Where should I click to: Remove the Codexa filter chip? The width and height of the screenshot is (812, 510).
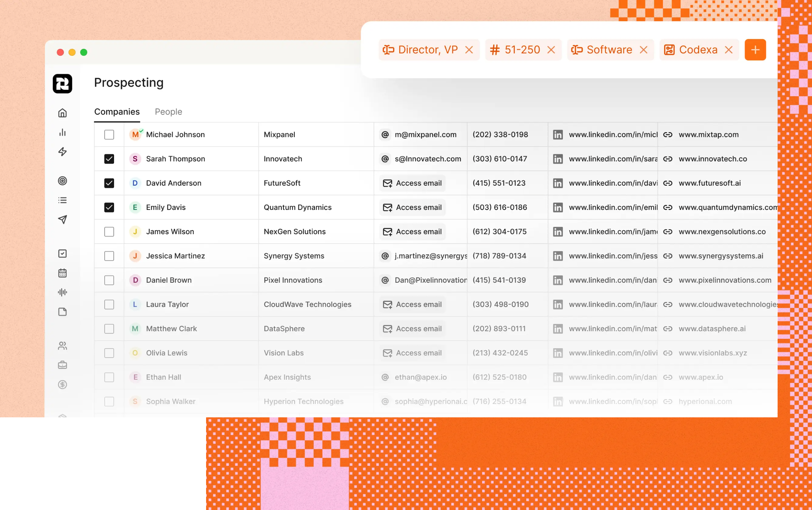tap(729, 50)
